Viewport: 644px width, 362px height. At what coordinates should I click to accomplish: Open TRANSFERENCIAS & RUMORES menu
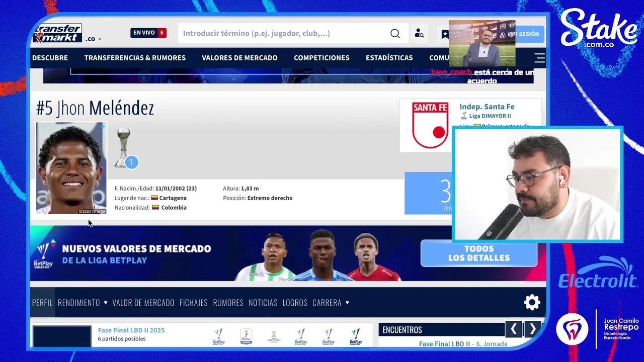point(135,58)
